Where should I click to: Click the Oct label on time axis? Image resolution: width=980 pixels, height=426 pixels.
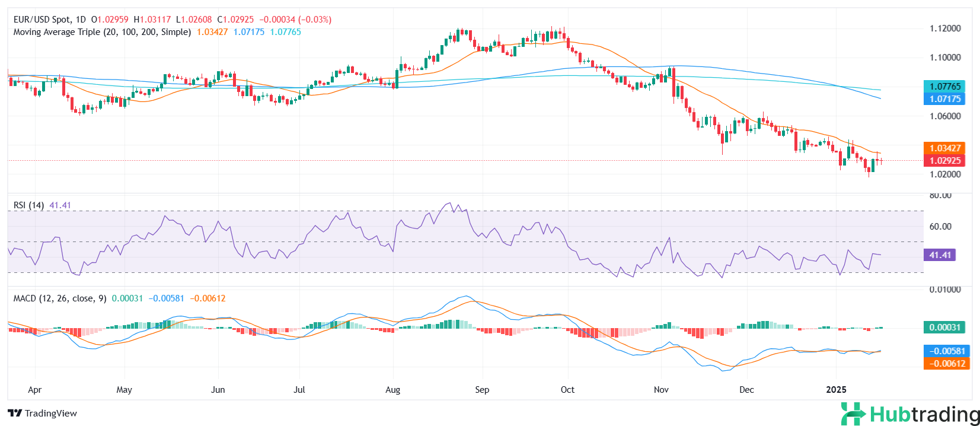click(567, 390)
